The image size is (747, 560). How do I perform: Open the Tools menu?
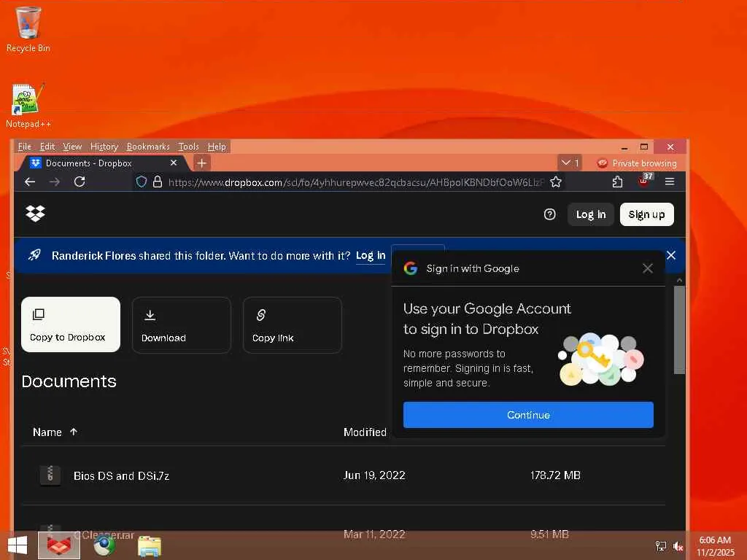point(189,147)
